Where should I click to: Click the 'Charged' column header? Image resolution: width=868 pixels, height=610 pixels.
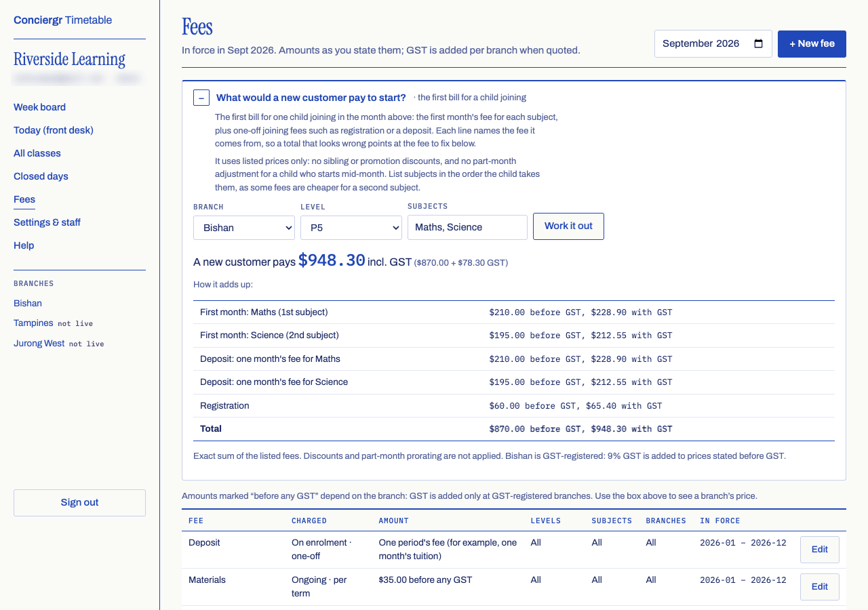309,521
